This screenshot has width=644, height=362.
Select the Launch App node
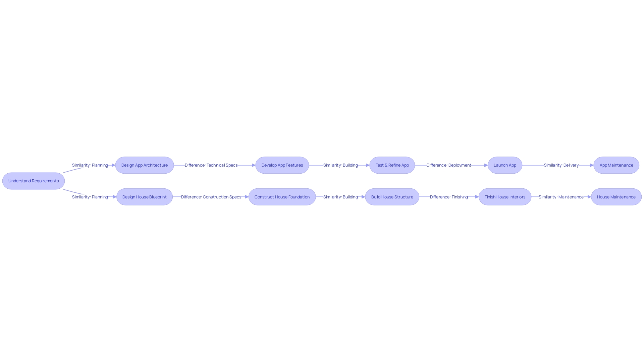(x=505, y=165)
